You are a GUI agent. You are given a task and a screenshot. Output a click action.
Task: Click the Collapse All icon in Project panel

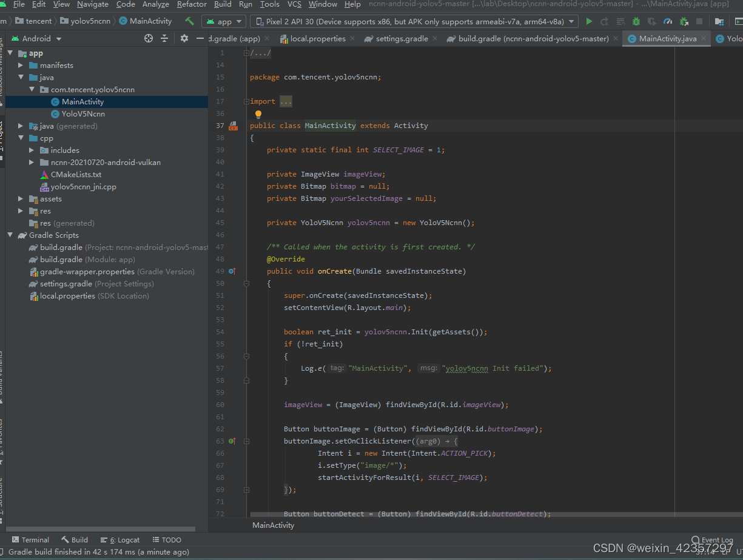164,38
